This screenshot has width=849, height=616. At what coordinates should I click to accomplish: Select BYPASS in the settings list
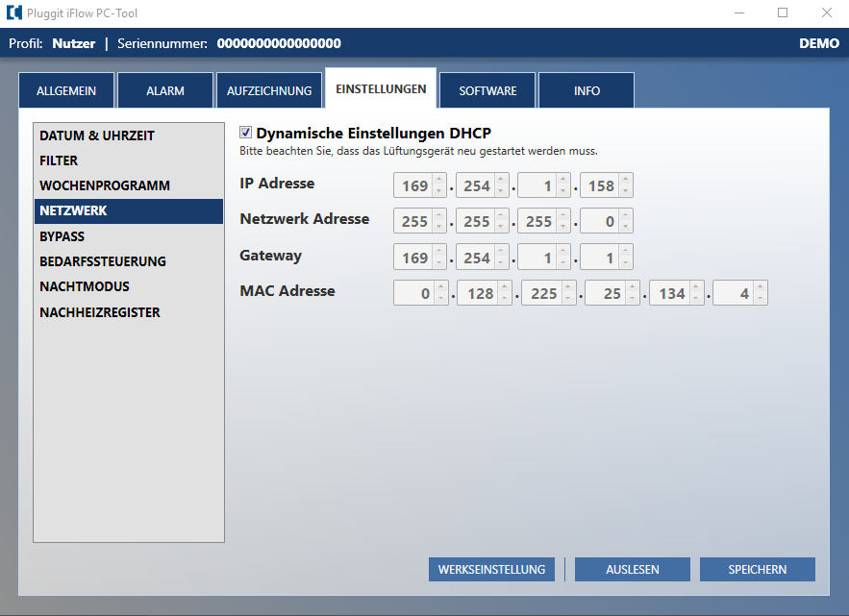[x=62, y=236]
